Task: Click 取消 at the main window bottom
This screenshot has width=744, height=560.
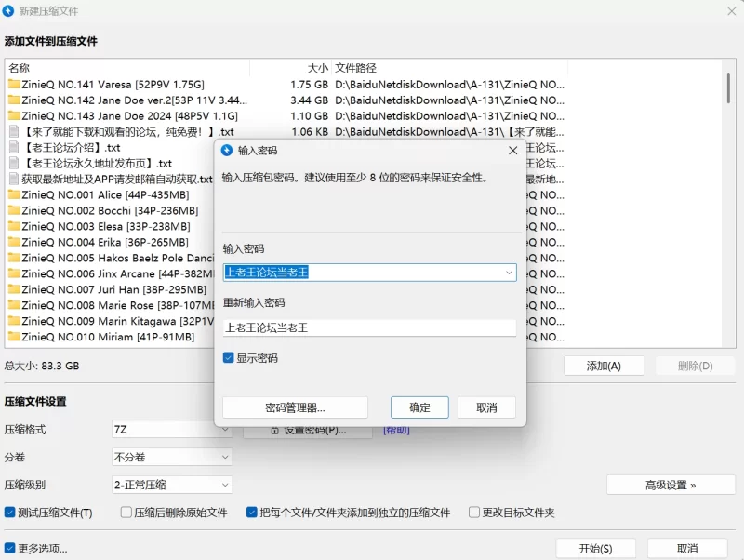Action: [687, 549]
